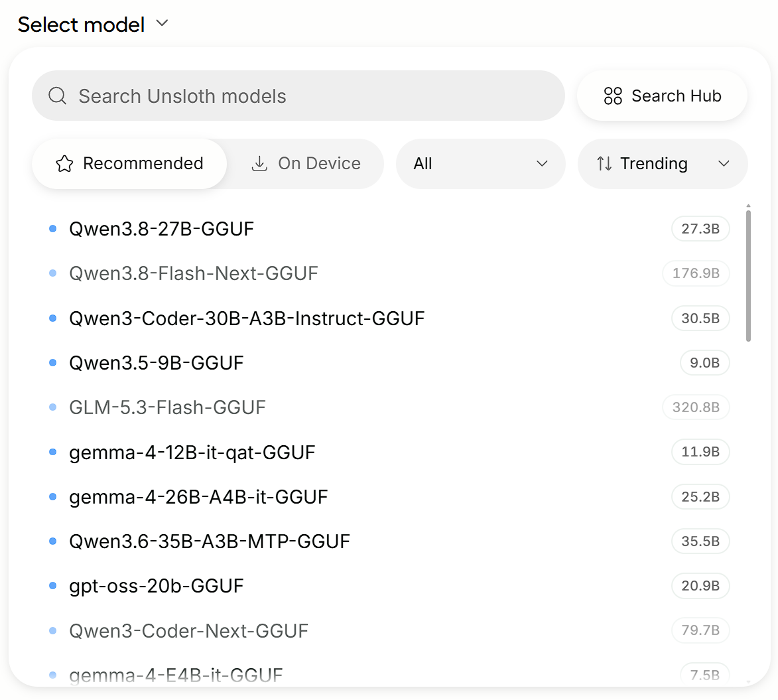The image size is (778, 700).
Task: Pick Qwen3.6-35B-A3B-MTP-GGUF
Action: pyautogui.click(x=389, y=541)
